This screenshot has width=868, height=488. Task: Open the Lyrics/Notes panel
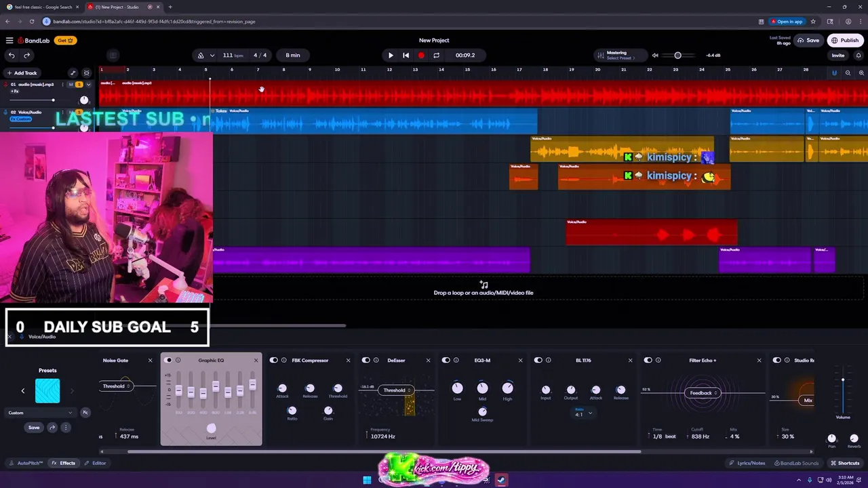coord(747,464)
